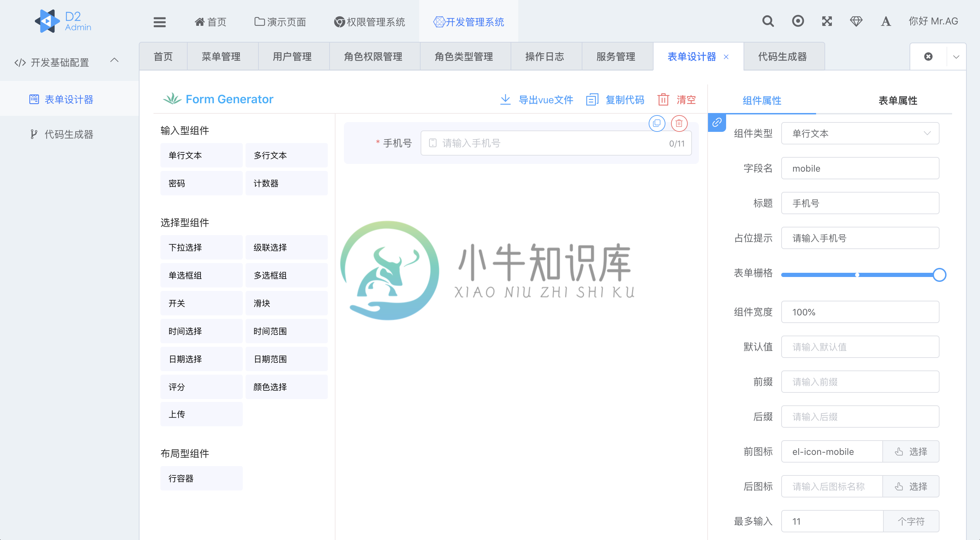Open the tab options dropdown chevron
Viewport: 980px width, 540px height.
click(956, 57)
